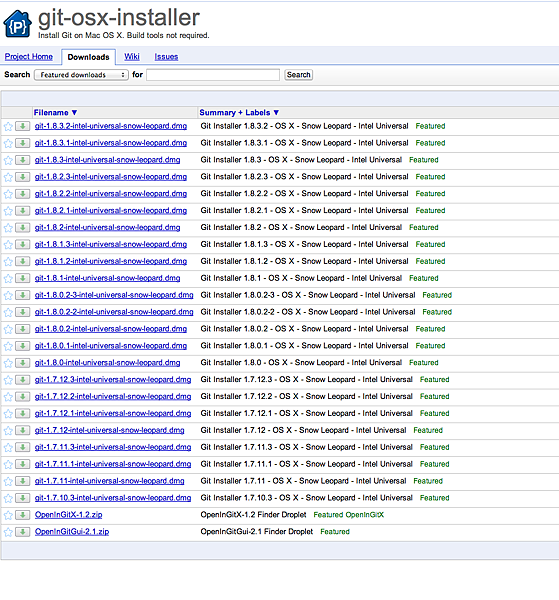Image resolution: width=559 pixels, height=600 pixels.
Task: Click download arrow icon for git-1.8.3.1
Action: (23, 143)
